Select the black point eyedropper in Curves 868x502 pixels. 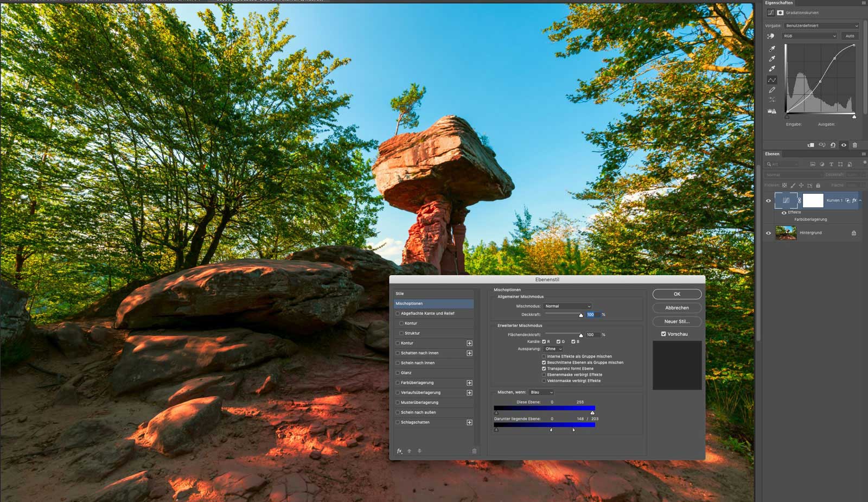772,49
